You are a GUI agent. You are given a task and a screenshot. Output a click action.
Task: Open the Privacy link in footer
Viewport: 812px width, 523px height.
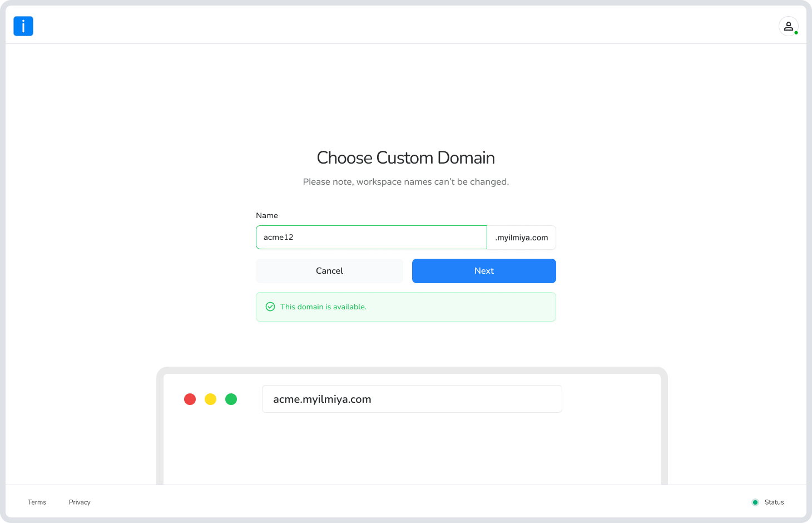(x=80, y=502)
